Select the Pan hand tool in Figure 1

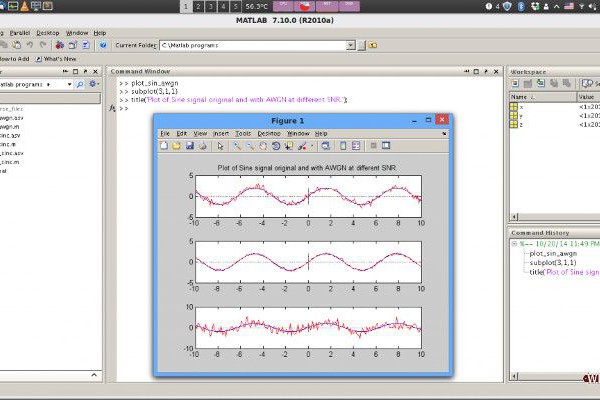[263, 146]
